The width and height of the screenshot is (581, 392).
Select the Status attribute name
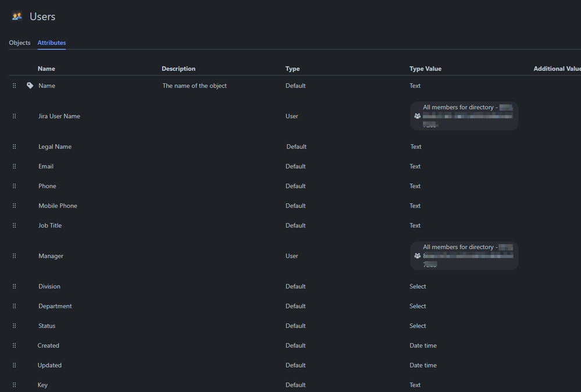click(x=47, y=326)
